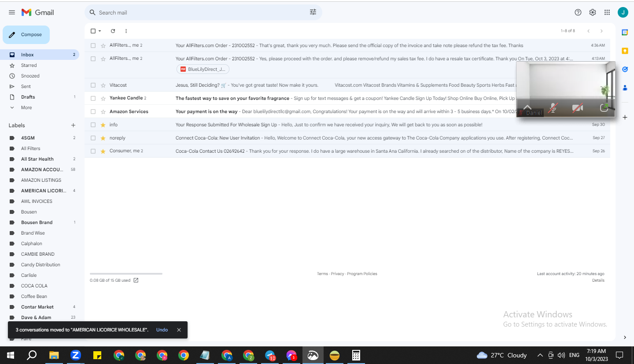634x364 pixels.
Task: Open the Gmail main menu hamburger
Action: coord(12,12)
